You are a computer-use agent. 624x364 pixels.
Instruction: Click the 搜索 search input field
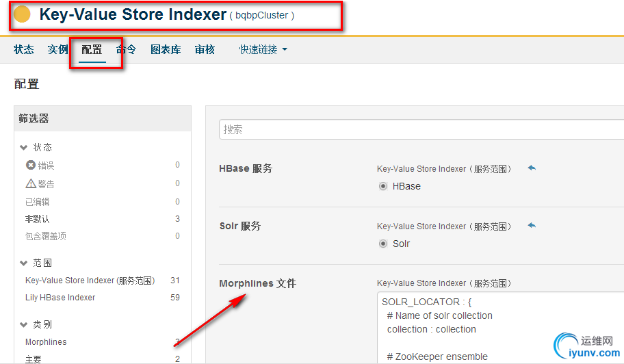pyautogui.click(x=421, y=129)
